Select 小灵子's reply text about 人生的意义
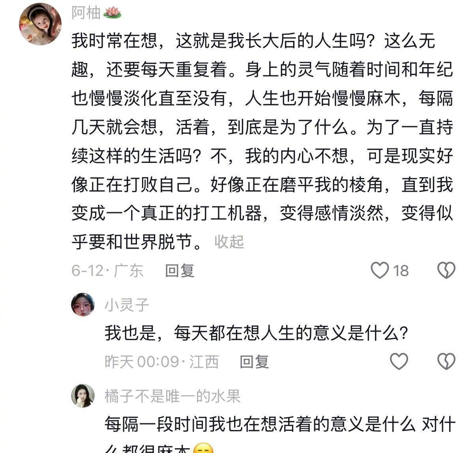The width and height of the screenshot is (476, 453). (x=256, y=333)
